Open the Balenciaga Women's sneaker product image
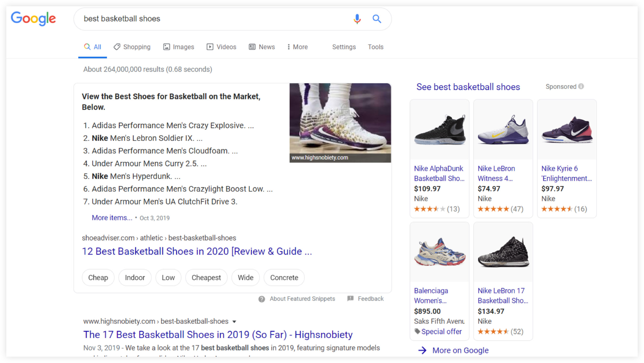The width and height of the screenshot is (644, 363). tap(440, 252)
